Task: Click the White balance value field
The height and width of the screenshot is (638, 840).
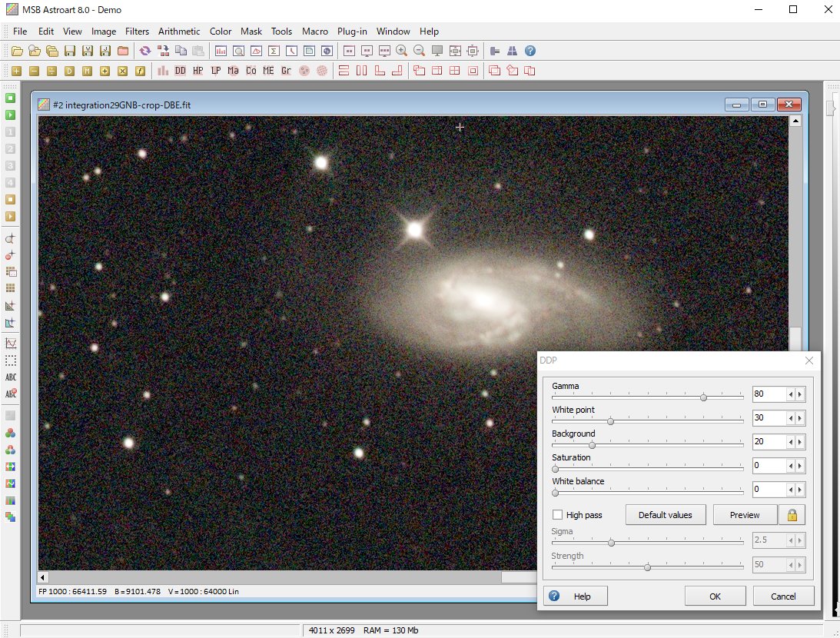Action: click(x=768, y=490)
